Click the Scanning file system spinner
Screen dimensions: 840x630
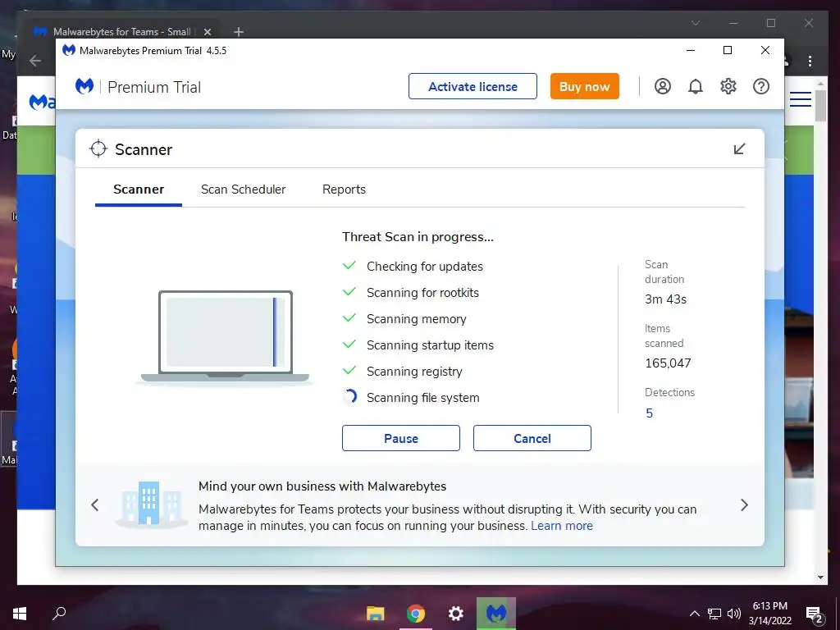[x=349, y=396]
